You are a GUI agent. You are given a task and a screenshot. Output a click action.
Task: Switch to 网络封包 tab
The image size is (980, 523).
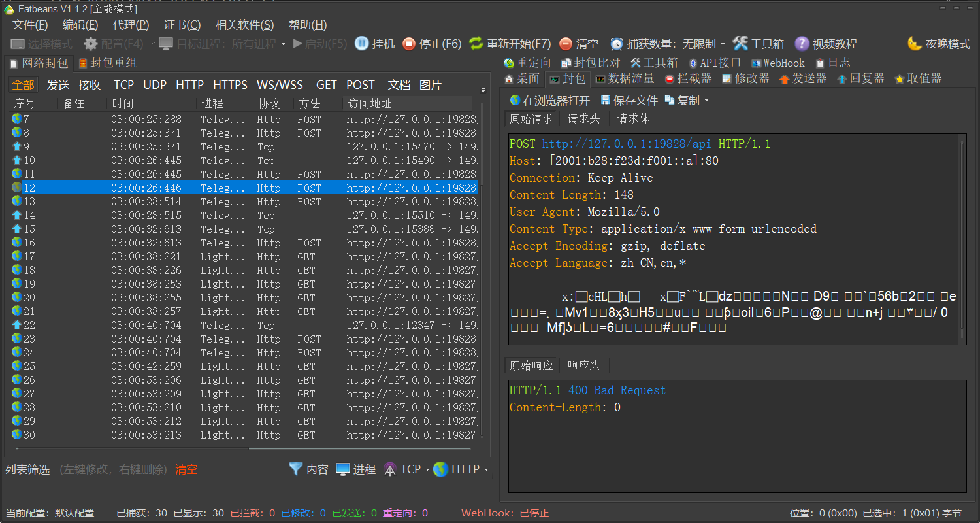tap(39, 63)
